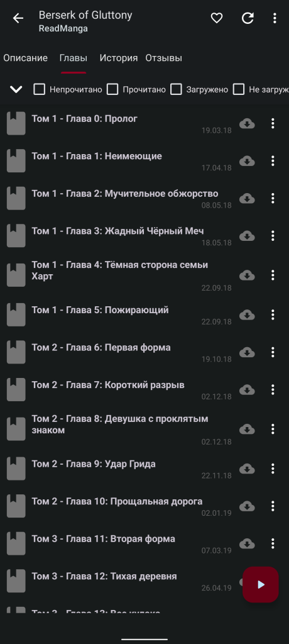Screen dimensions: 289x644
Task: Tap the back arrow icon
Action: (x=18, y=18)
